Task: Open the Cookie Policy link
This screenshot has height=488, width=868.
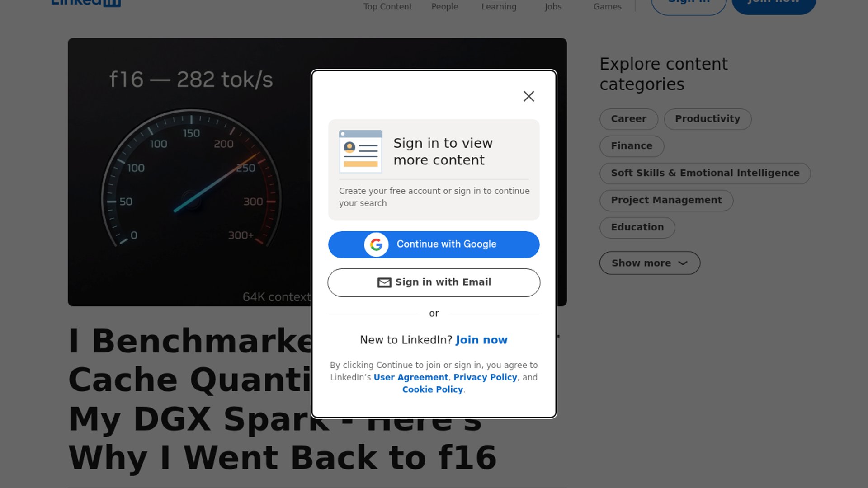Action: [x=433, y=389]
